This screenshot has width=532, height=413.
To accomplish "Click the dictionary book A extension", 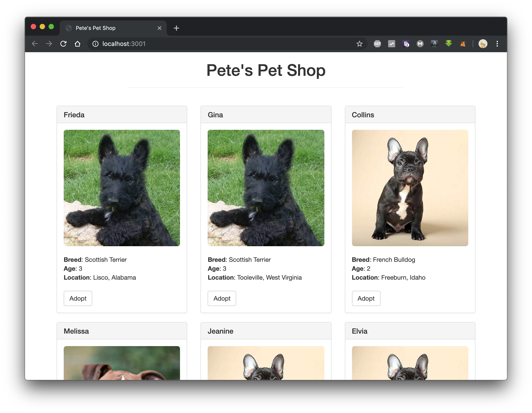I will 434,44.
